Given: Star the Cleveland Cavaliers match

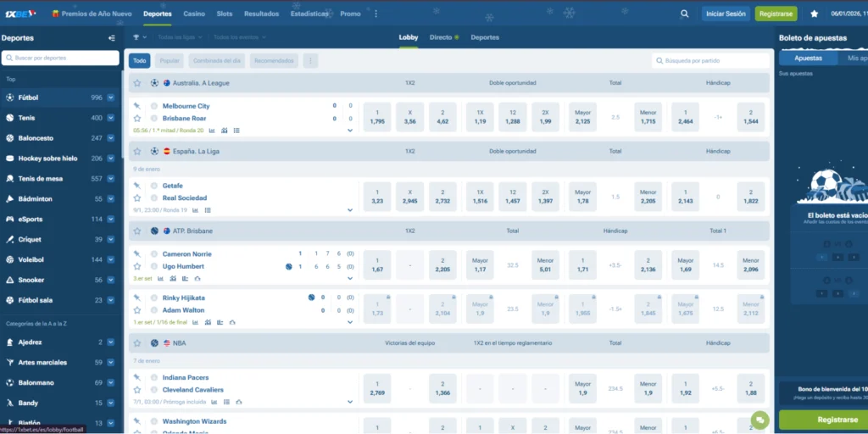Looking at the screenshot, I should coord(137,390).
